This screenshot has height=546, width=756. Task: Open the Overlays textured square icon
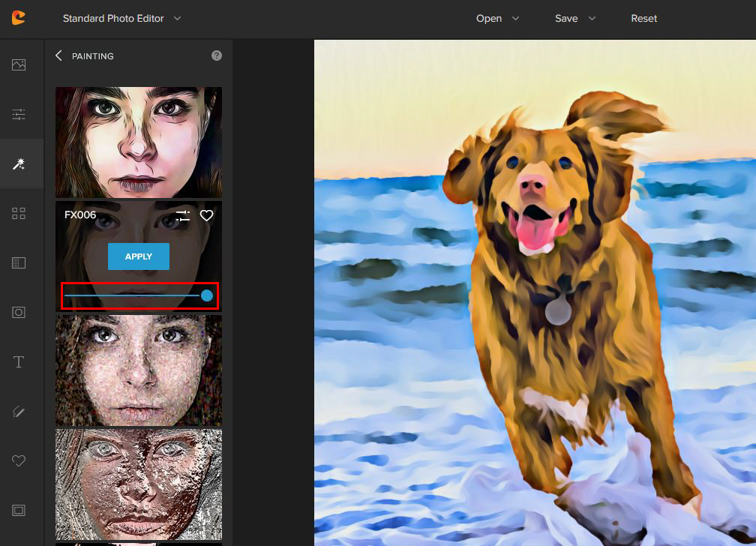[x=19, y=262]
